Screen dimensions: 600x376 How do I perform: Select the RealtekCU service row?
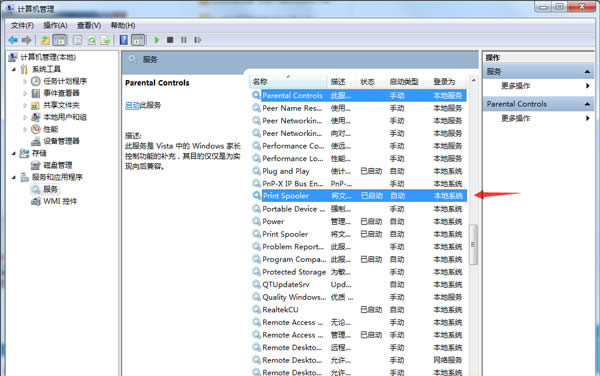tap(359, 309)
